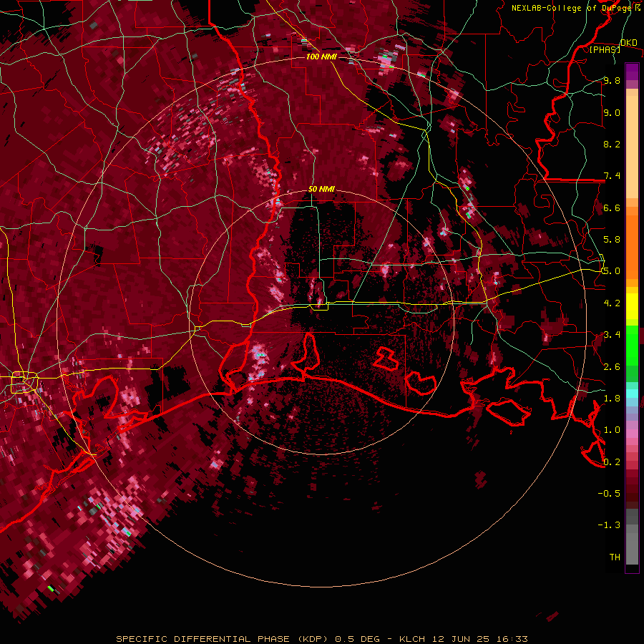Click the 3.4 value on color scale
The height and width of the screenshot is (644, 644).
[x=612, y=335]
